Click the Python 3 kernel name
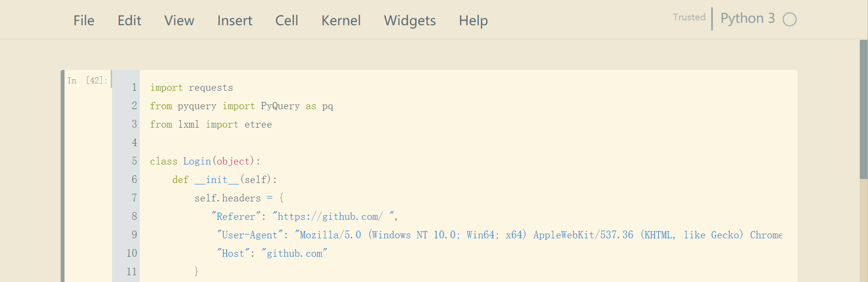 748,18
